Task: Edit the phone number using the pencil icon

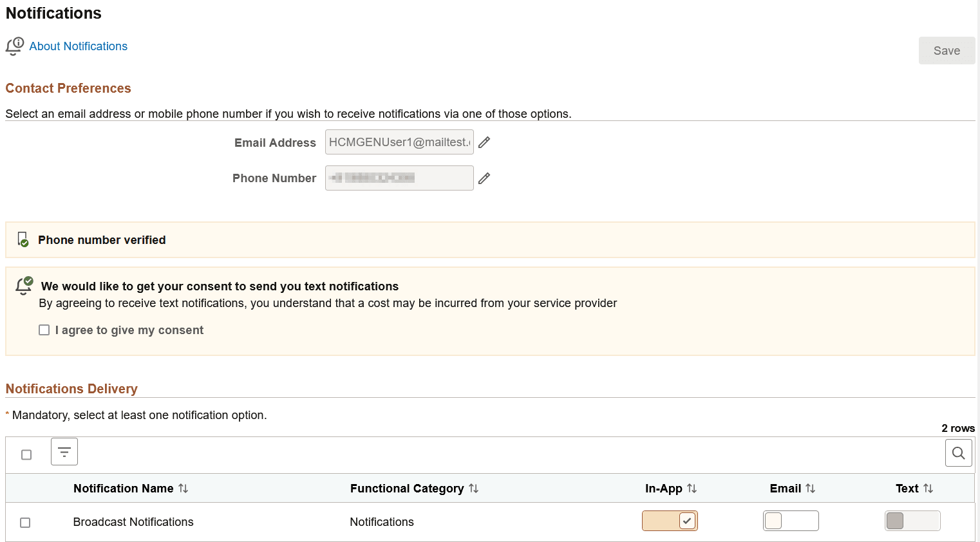Action: pos(484,178)
